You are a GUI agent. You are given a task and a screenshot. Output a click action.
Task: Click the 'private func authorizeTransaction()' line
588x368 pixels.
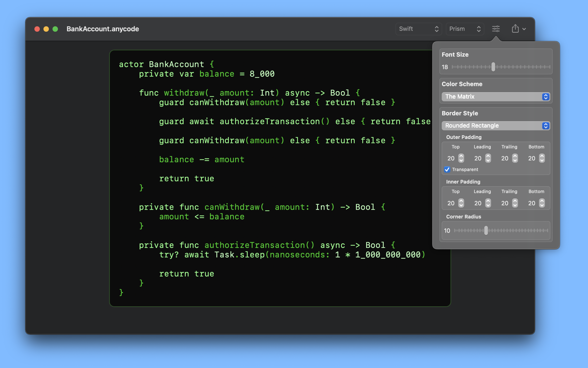(267, 245)
